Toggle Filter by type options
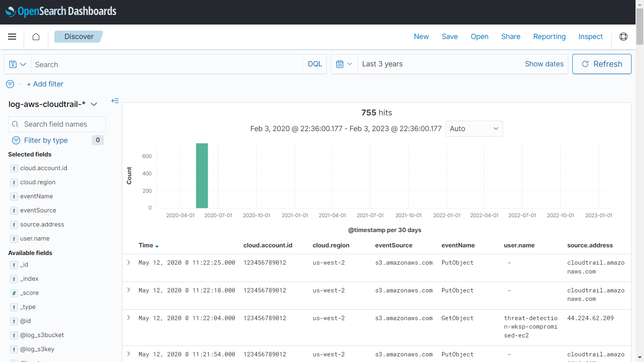644x362 pixels. click(x=45, y=140)
